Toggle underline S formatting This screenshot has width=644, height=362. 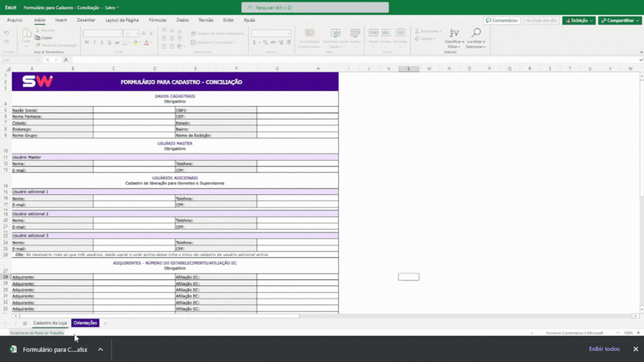click(102, 43)
